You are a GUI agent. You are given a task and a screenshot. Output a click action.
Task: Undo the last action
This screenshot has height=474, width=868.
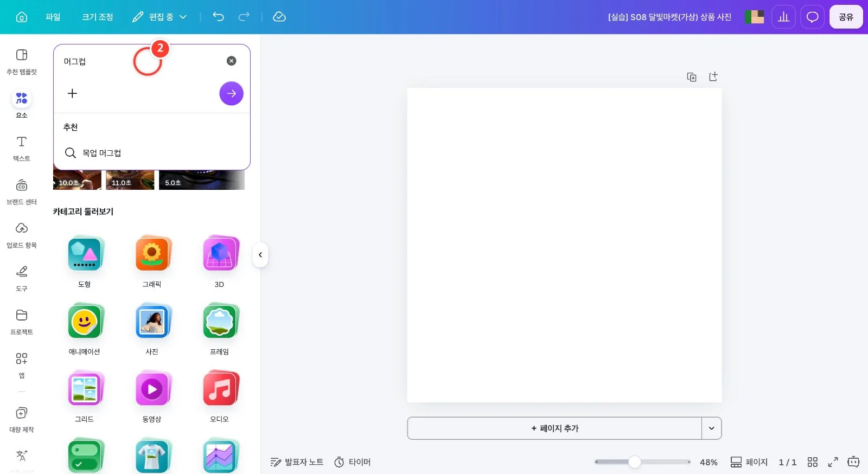coord(219,17)
